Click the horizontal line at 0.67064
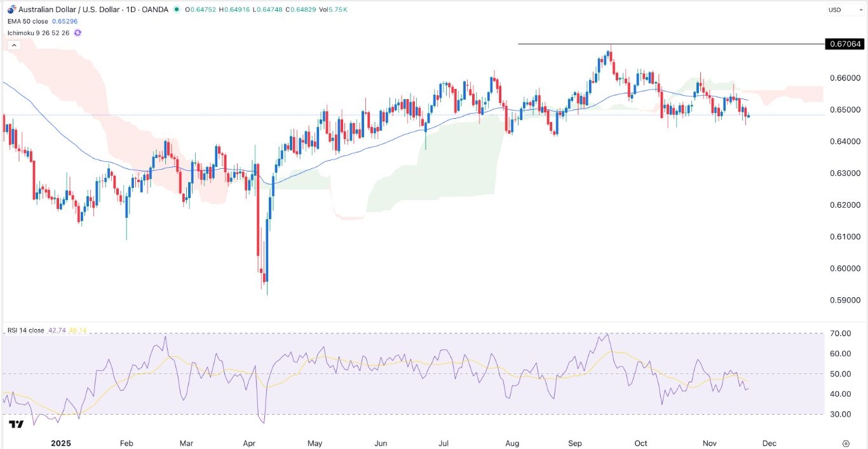 pos(667,44)
